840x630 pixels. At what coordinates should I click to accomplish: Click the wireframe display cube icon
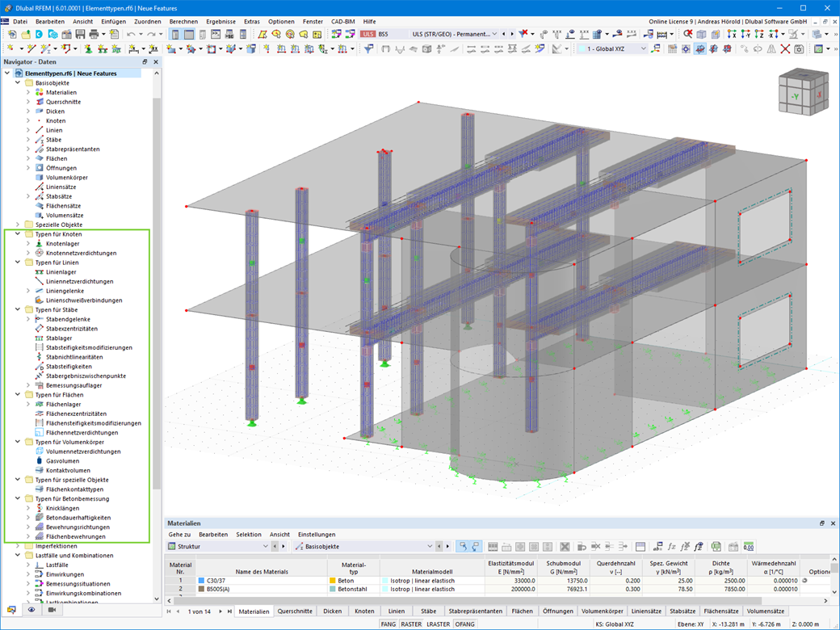coord(701,34)
